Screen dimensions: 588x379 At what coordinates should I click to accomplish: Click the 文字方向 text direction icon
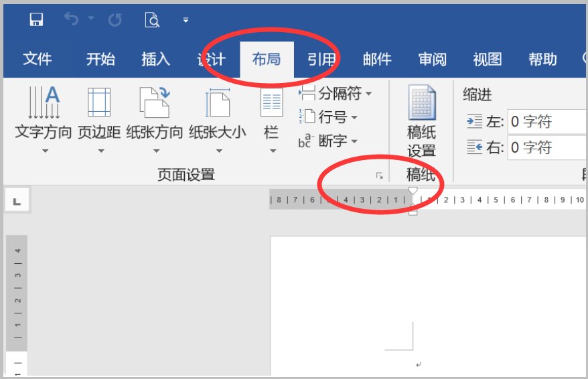44,102
